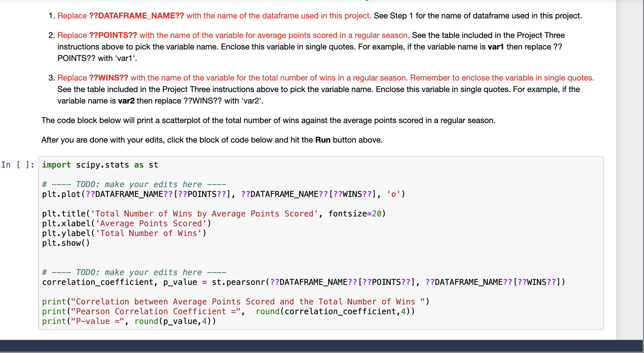644x353 pixels.
Task: Click the print P-value line
Action: tap(129, 321)
